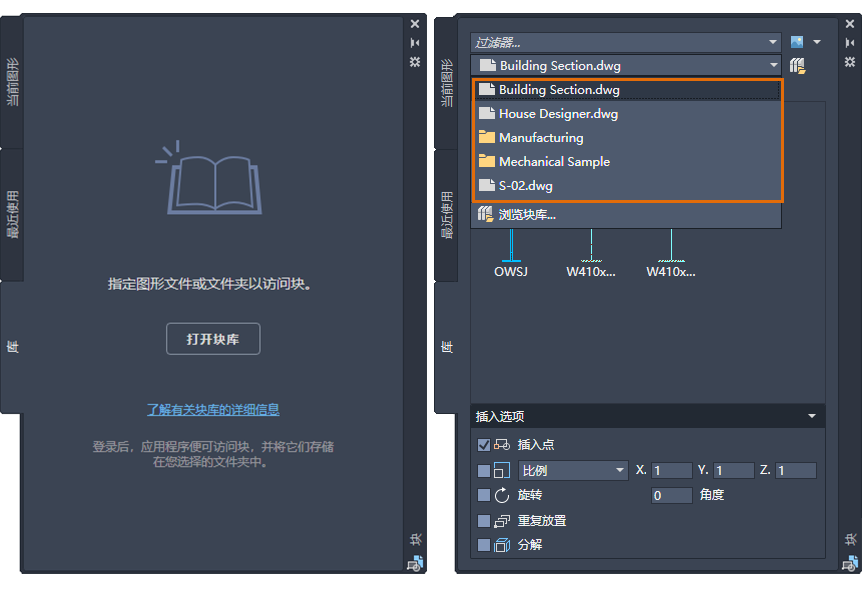This screenshot has width=862, height=590.
Task: Click sync icon at left palette bottom
Action: (415, 563)
